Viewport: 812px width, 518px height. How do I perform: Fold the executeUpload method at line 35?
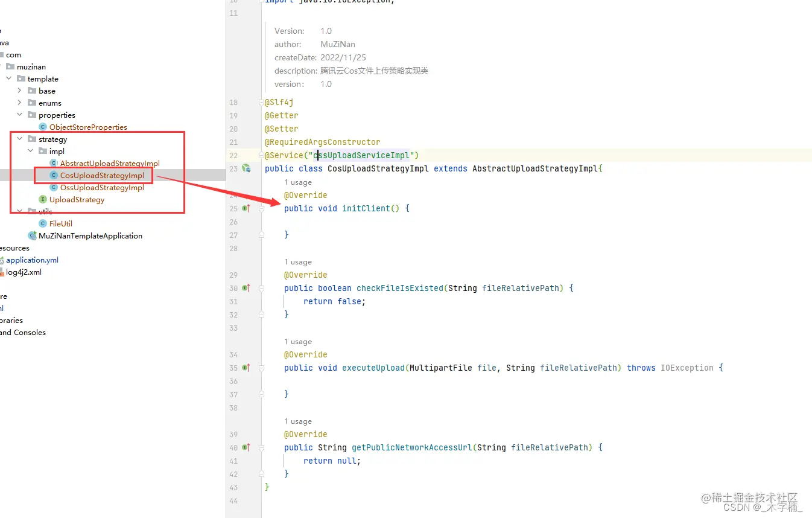[x=261, y=368]
